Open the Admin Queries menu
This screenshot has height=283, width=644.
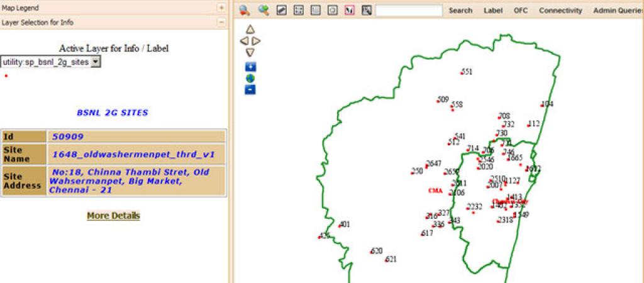pos(618,11)
